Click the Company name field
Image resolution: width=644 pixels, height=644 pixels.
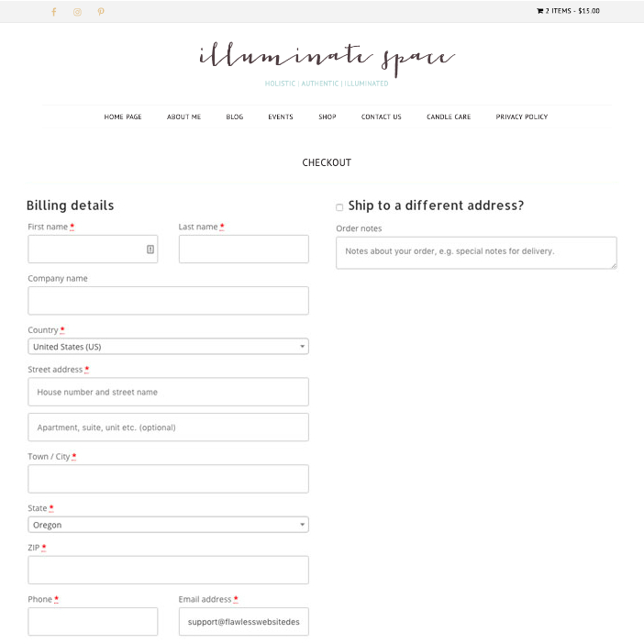click(168, 300)
